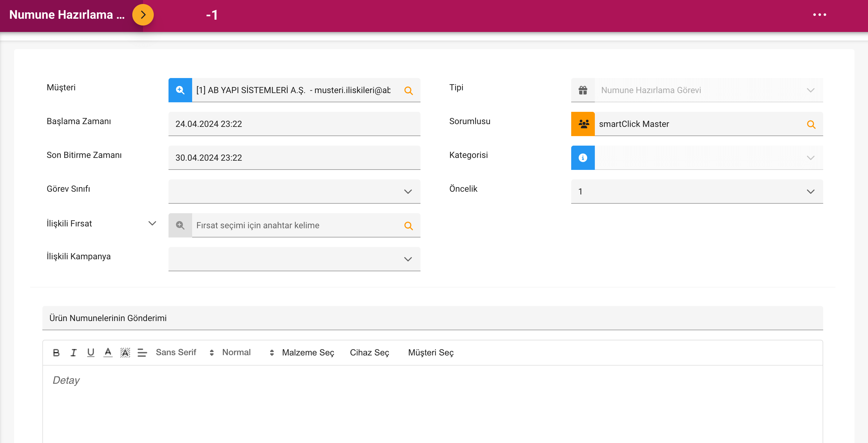The height and width of the screenshot is (443, 868).
Task: Click the underline formatting icon
Action: point(90,353)
